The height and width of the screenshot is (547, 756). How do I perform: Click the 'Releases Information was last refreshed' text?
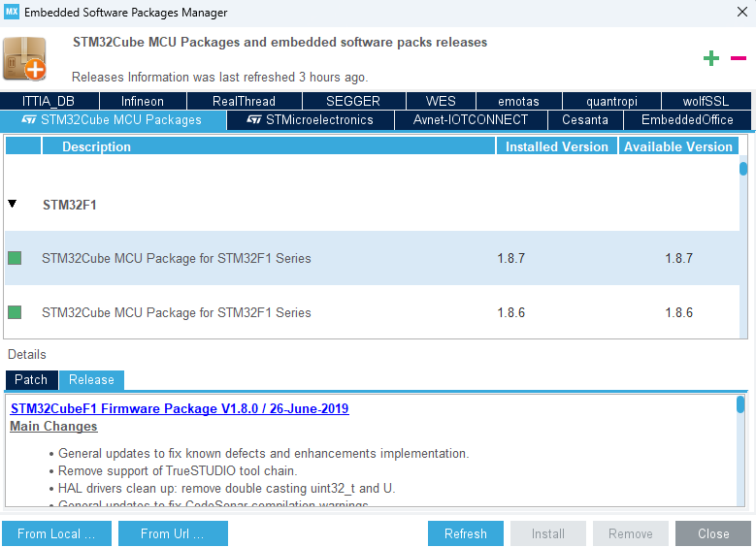point(220,78)
